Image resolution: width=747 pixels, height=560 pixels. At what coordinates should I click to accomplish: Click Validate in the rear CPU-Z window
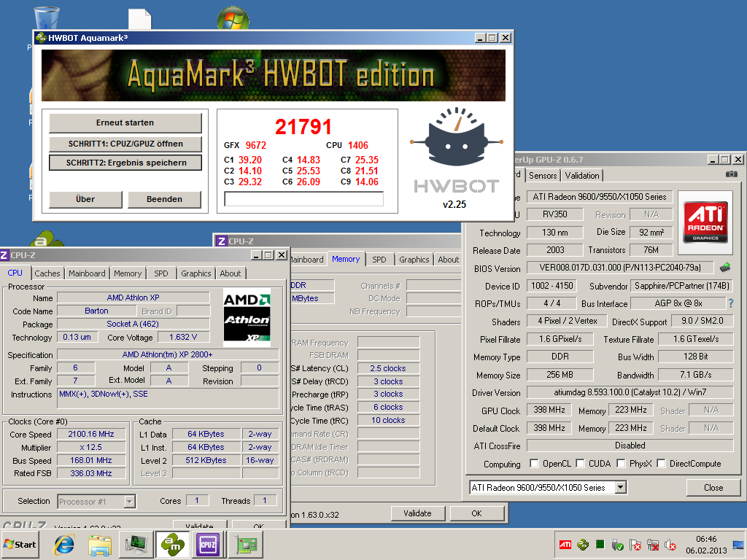point(417,513)
